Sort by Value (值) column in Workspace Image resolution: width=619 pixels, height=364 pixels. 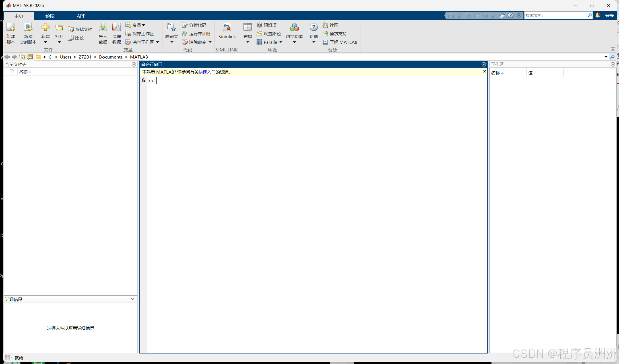[x=545, y=73]
